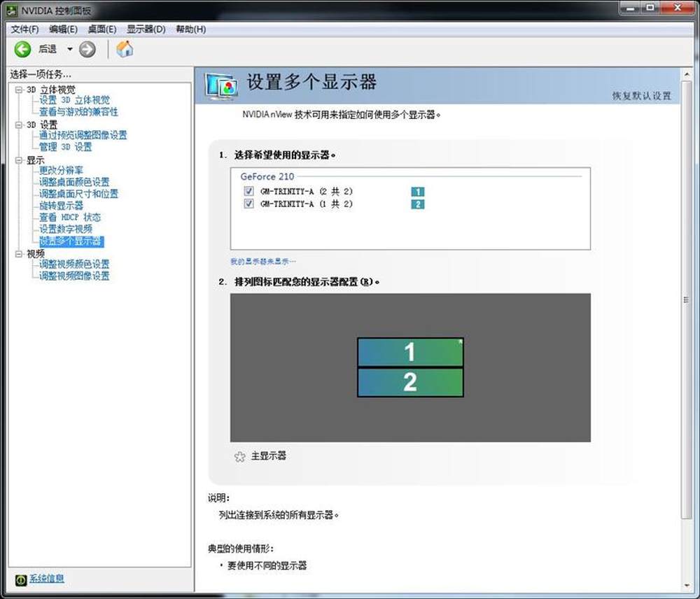The image size is (700, 599).
Task: Collapse the 视频 tree node
Action: [19, 253]
